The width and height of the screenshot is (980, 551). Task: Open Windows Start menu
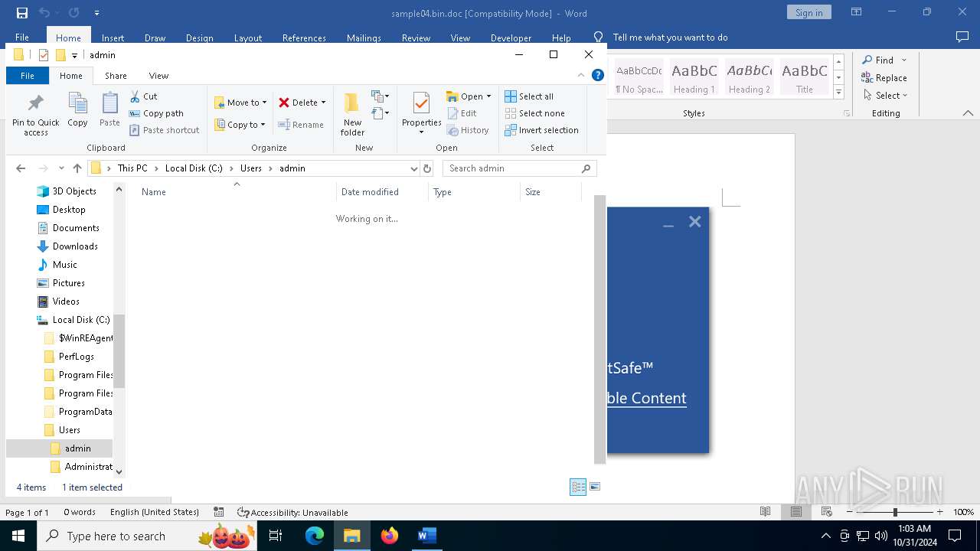(18, 536)
